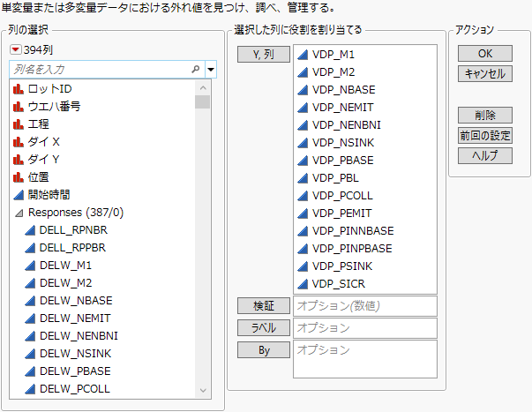Image resolution: width=532 pixels, height=412 pixels.
Task: Click the nominal icon next to ロットID
Action: (x=19, y=89)
